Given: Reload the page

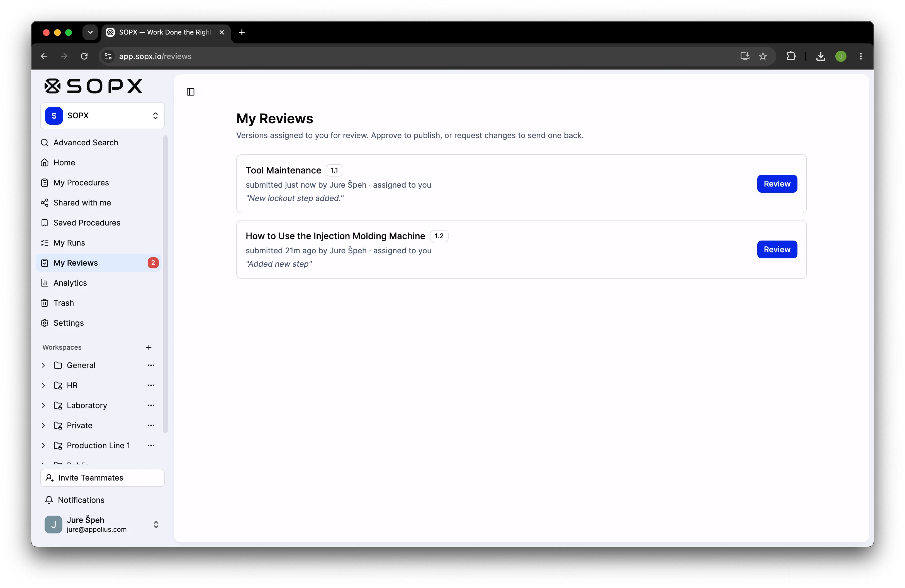Looking at the screenshot, I should [x=84, y=56].
